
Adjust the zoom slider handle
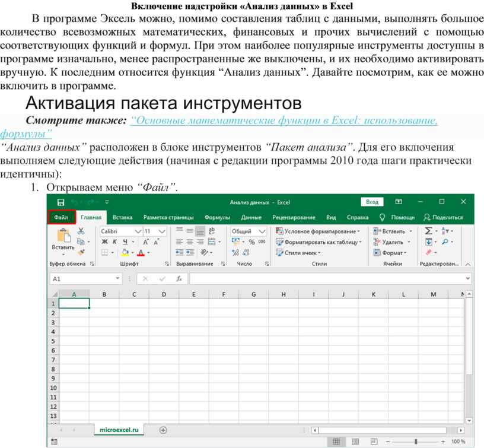tap(416, 441)
